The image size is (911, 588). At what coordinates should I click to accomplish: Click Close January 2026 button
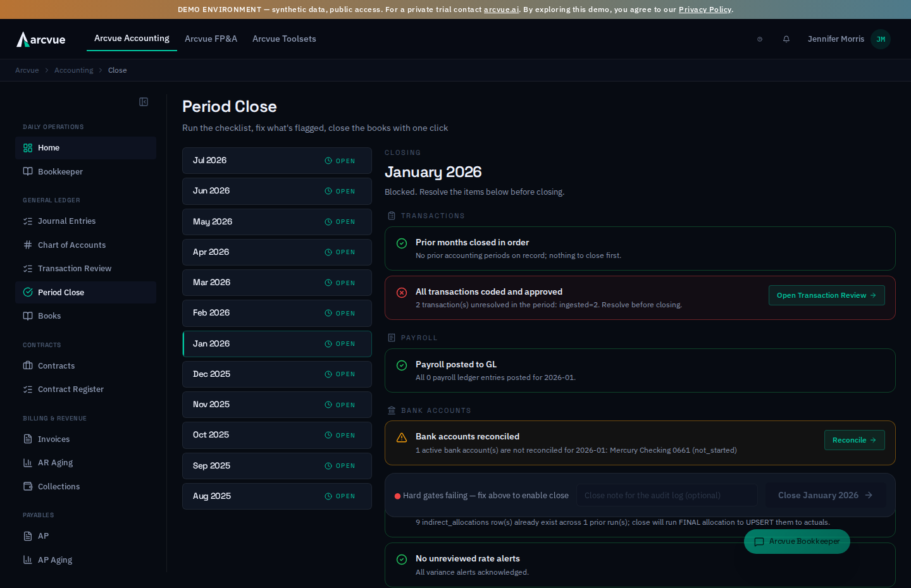(x=825, y=495)
